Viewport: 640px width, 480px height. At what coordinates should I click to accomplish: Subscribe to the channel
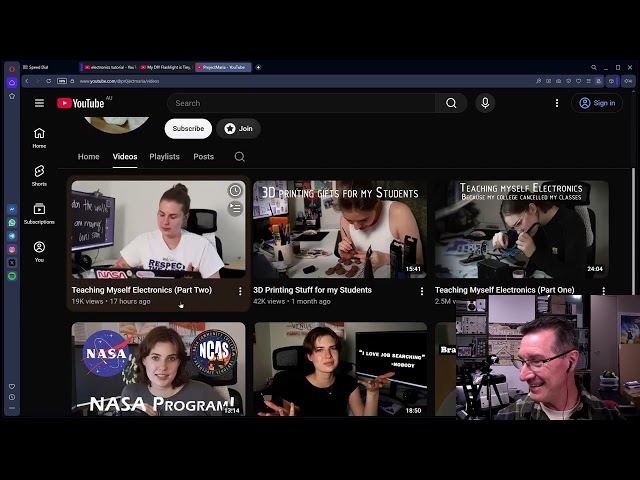pyautogui.click(x=188, y=129)
